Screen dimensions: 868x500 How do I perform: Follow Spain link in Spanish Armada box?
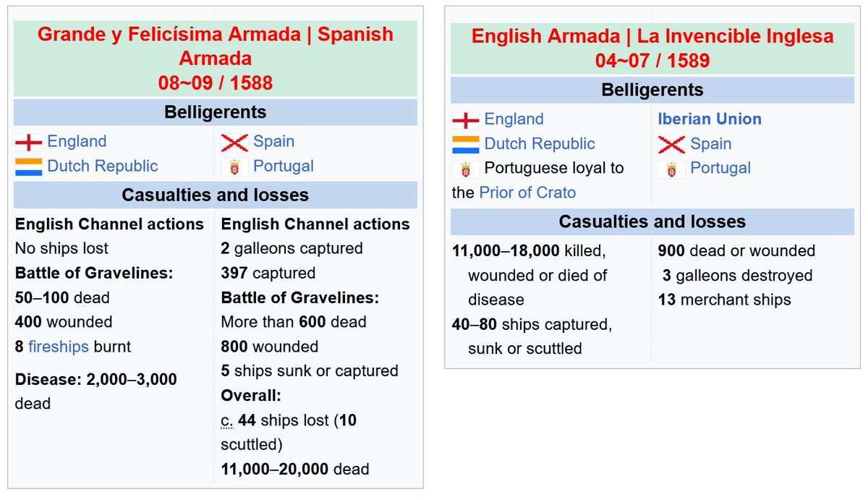pyautogui.click(x=273, y=141)
